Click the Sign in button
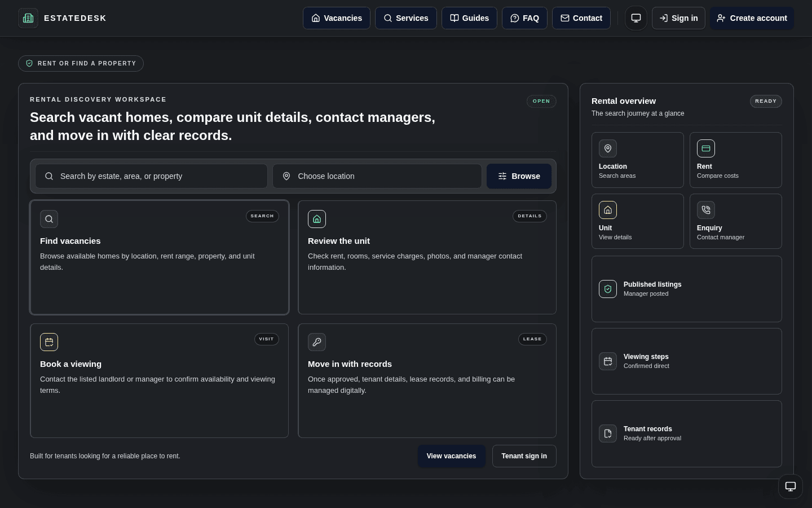The width and height of the screenshot is (812, 508). pos(678,18)
